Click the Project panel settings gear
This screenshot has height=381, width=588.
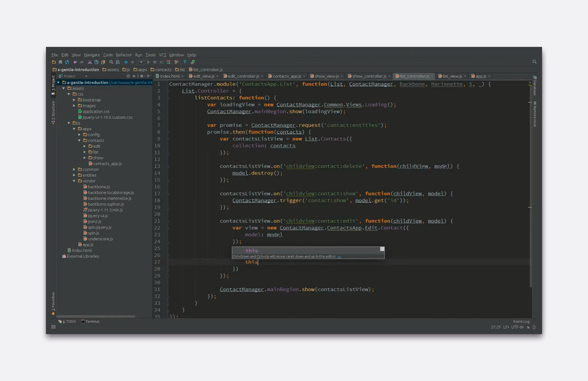[141, 76]
